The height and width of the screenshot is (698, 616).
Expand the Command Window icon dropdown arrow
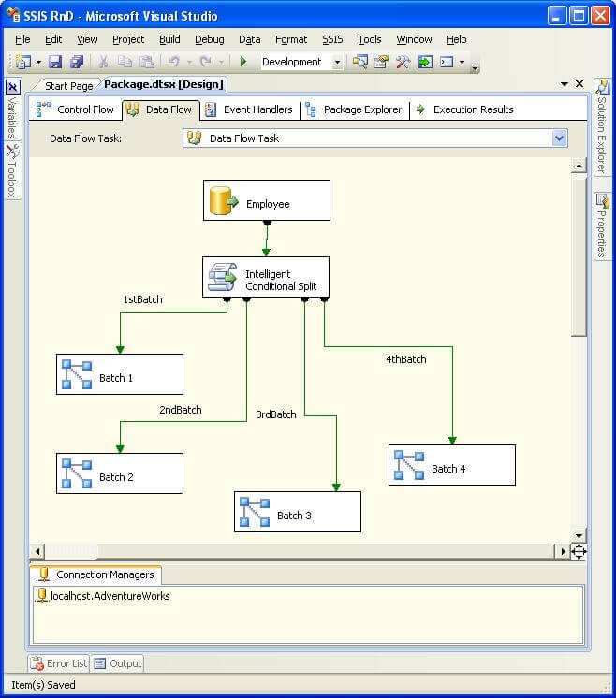pyautogui.click(x=462, y=62)
